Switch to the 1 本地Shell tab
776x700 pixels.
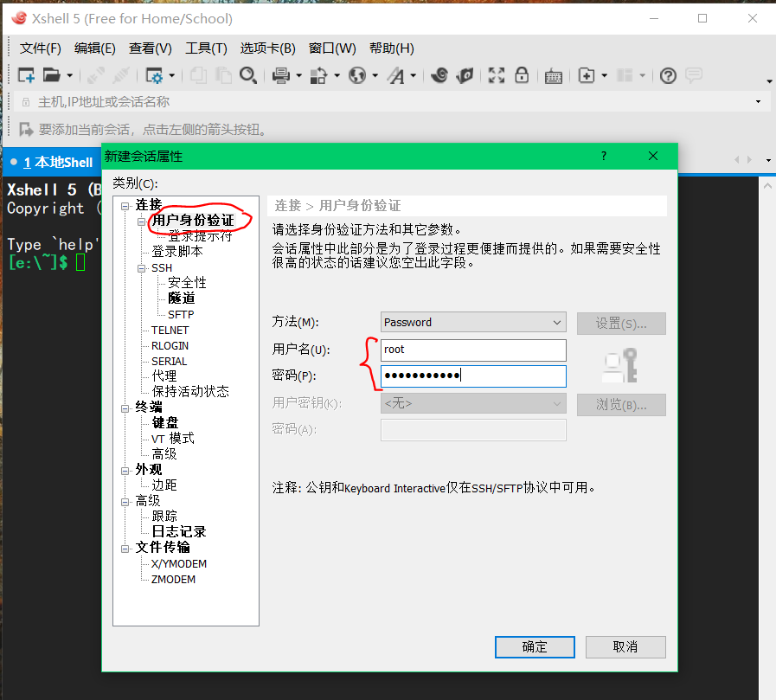pos(51,162)
